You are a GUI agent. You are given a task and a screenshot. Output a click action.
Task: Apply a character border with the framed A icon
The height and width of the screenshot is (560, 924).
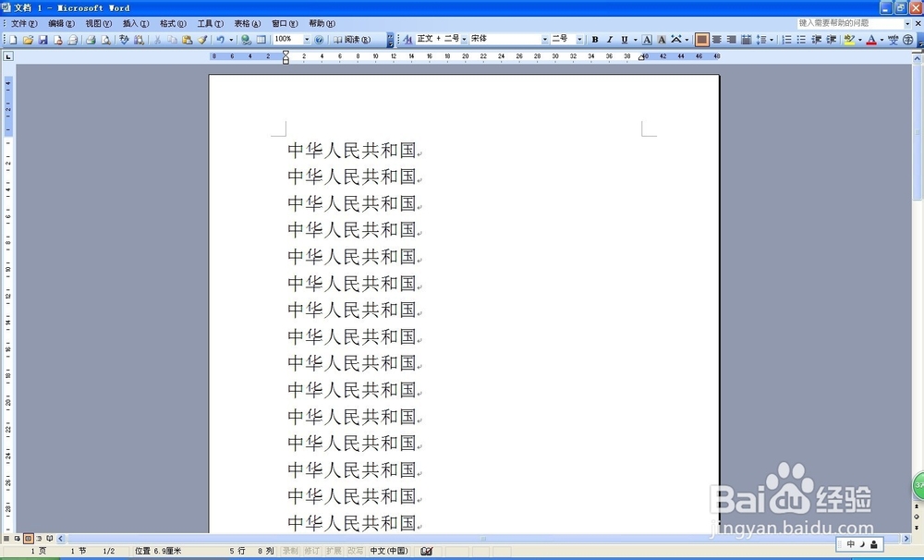pos(647,40)
